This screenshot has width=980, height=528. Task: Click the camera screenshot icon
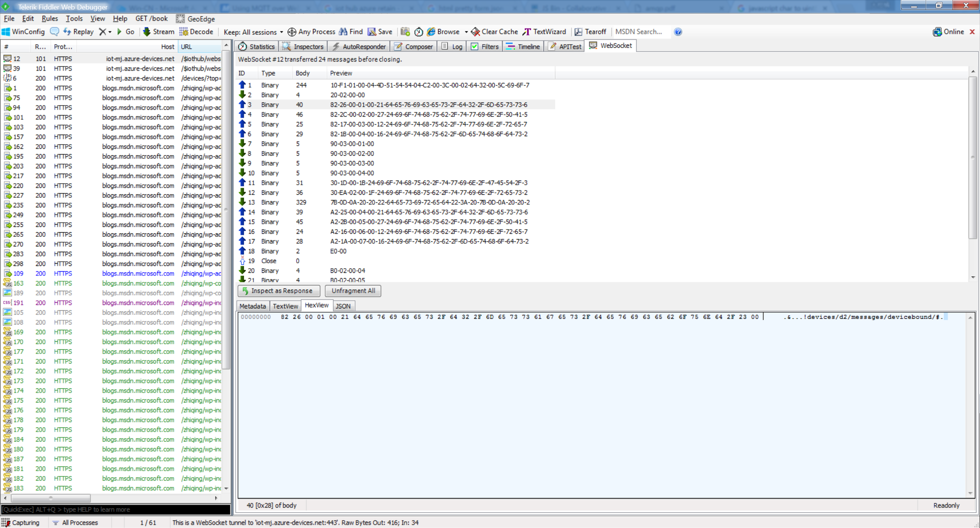tap(405, 32)
